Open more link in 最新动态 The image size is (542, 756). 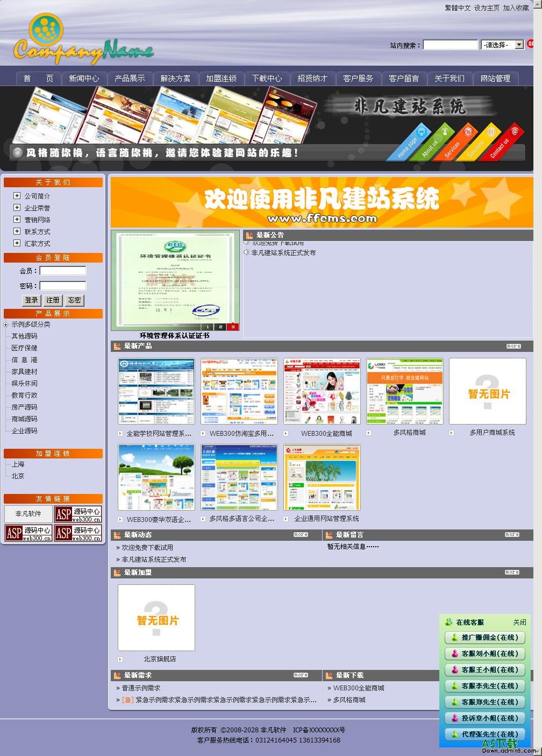pyautogui.click(x=301, y=534)
